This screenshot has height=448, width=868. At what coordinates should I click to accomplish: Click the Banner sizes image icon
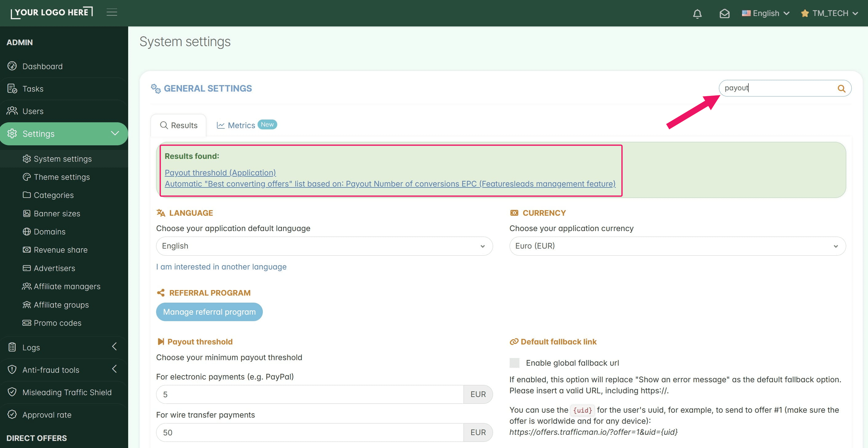tap(27, 213)
